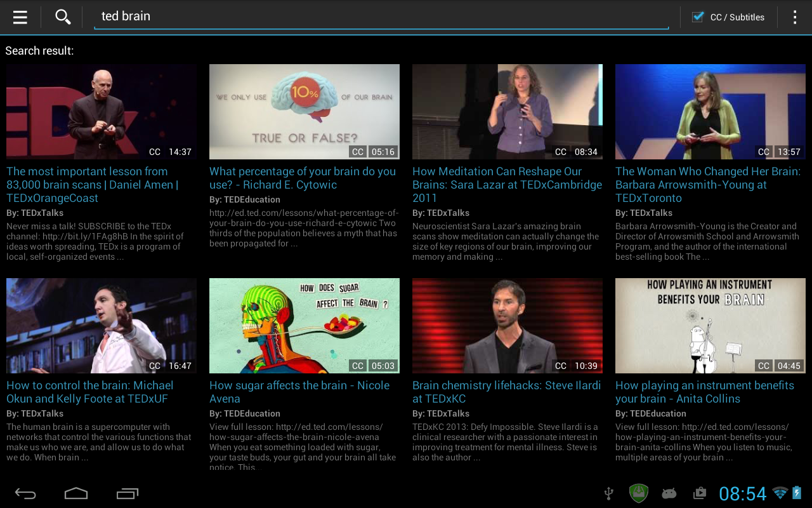Tap 'By: TEDEducation' under brain percentage video
Viewport: 812px width, 508px height.
(x=245, y=199)
